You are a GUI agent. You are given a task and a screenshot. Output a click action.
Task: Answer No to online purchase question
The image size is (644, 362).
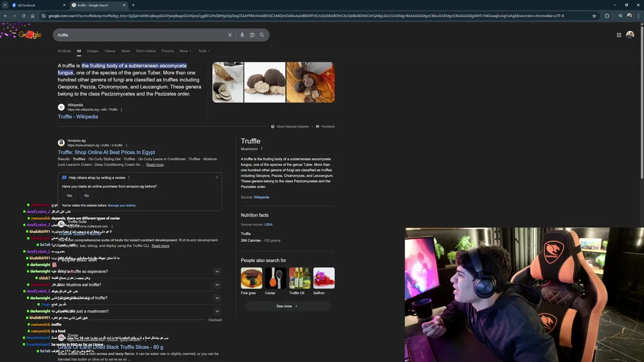point(87,196)
